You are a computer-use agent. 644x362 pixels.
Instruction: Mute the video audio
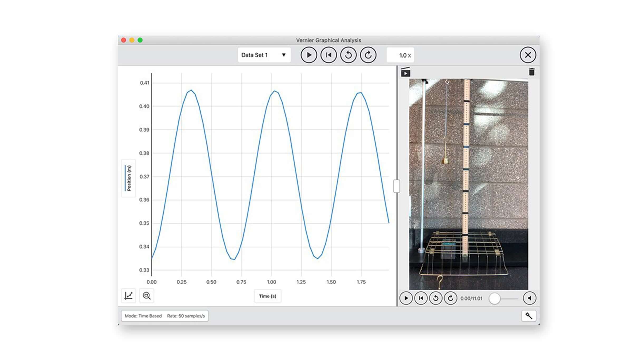click(530, 298)
